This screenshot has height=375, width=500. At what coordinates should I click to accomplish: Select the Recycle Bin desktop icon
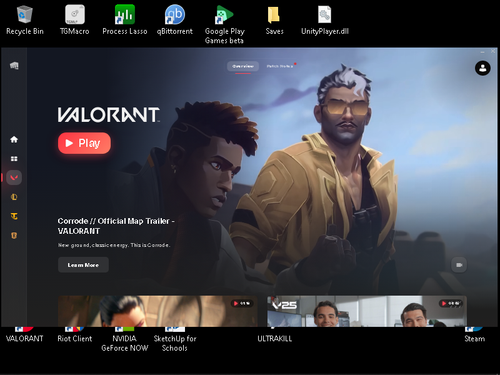click(x=25, y=20)
